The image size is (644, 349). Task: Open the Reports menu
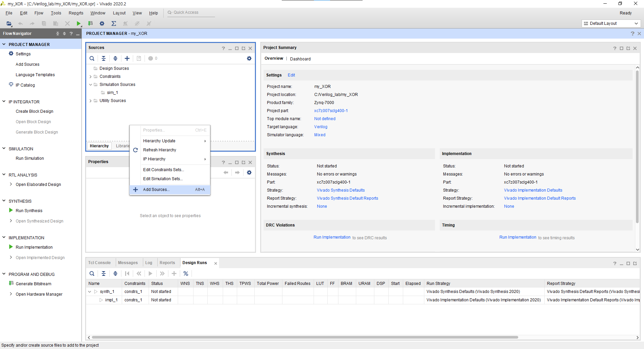click(x=76, y=13)
